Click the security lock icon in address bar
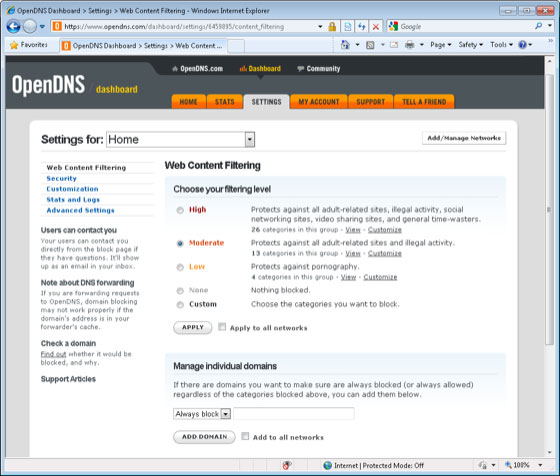Screen dimensions: 560x476 332,27
